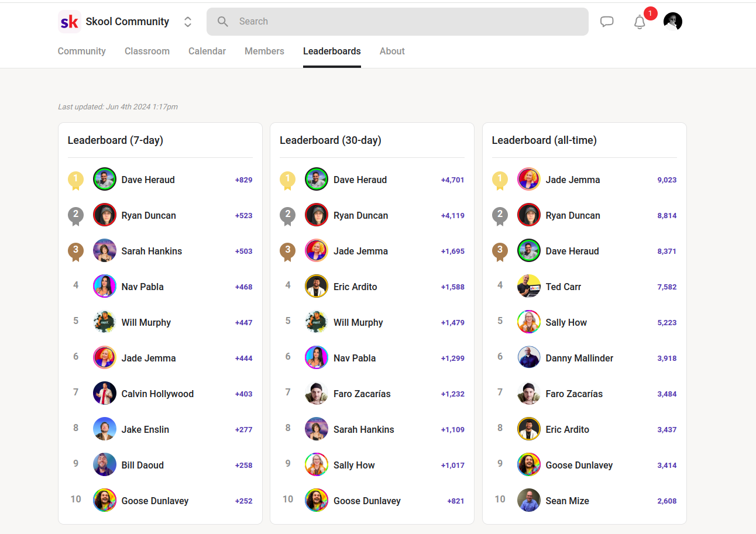Open Nav Pabla's name in 30-day leaderboard
The width and height of the screenshot is (756, 534).
(x=355, y=359)
